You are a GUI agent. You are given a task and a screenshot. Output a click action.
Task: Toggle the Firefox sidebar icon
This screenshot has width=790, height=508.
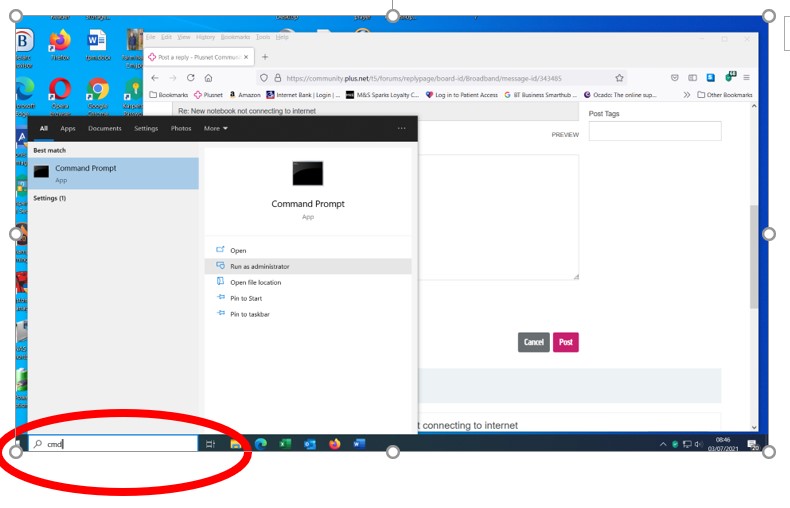click(693, 78)
